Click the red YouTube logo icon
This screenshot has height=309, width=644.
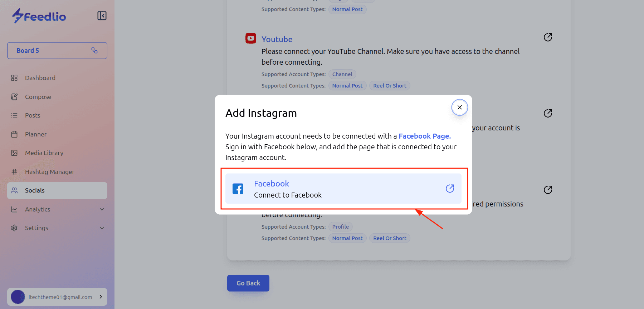(251, 38)
